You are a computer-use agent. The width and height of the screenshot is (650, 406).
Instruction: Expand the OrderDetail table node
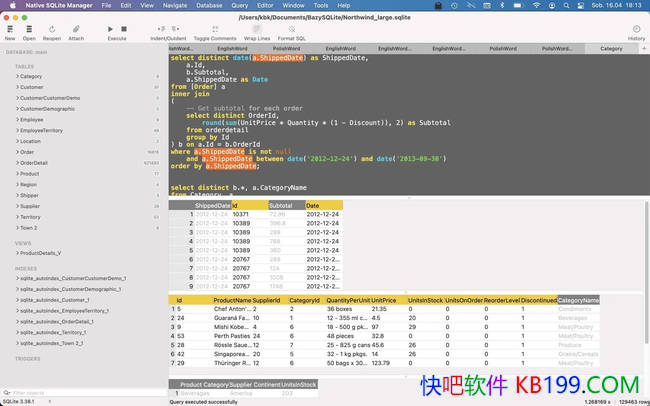pos(17,162)
